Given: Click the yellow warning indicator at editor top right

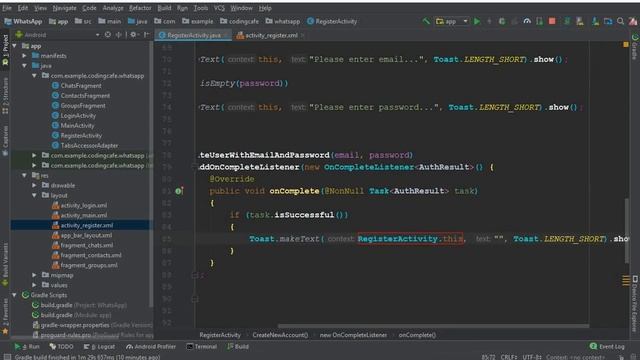Looking at the screenshot, I should pos(626,44).
